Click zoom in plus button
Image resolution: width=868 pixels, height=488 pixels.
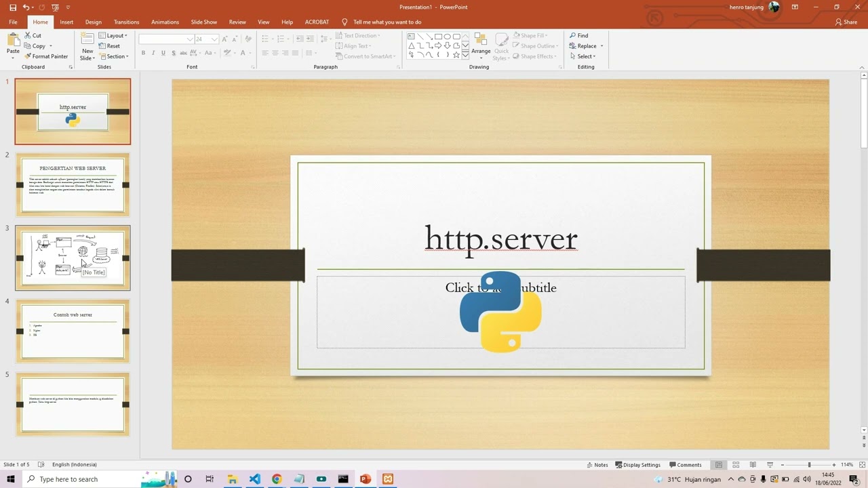click(x=835, y=465)
